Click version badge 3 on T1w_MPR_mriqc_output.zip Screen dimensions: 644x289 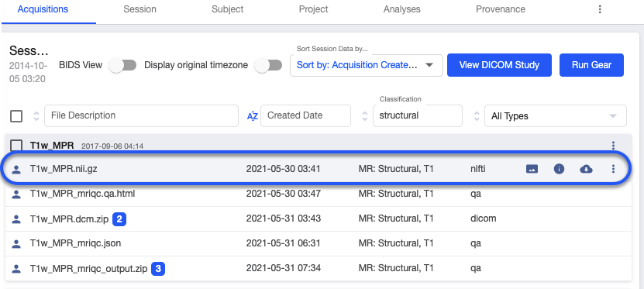click(158, 270)
